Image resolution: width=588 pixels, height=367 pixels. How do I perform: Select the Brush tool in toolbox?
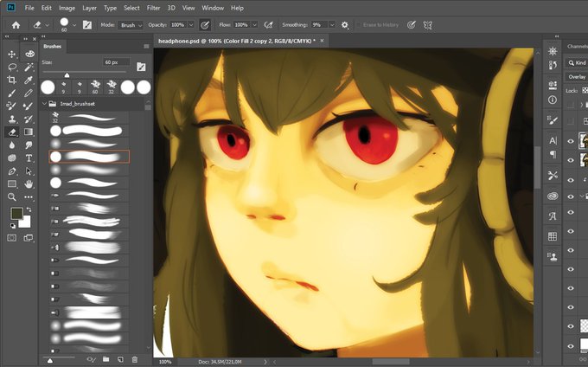(11, 93)
